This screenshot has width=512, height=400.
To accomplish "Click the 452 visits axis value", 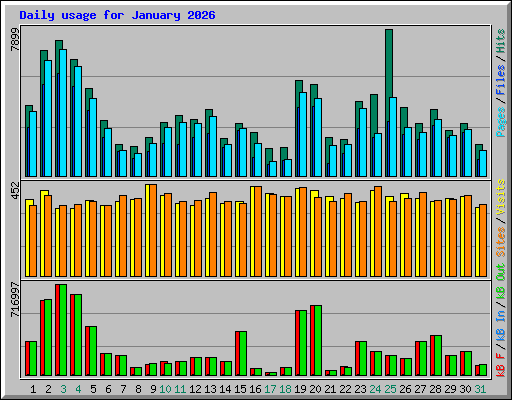I will 15,190.
